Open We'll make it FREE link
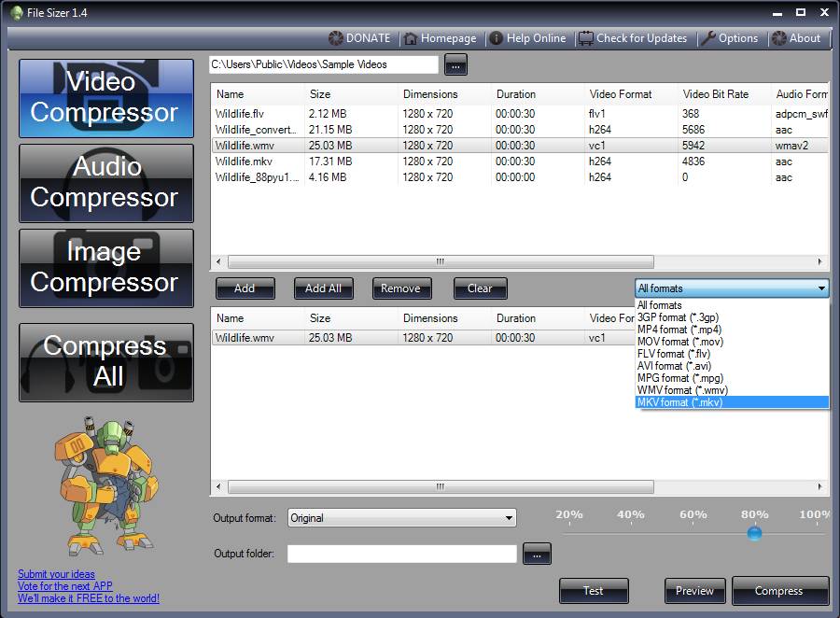The height and width of the screenshot is (618, 840). [89, 598]
